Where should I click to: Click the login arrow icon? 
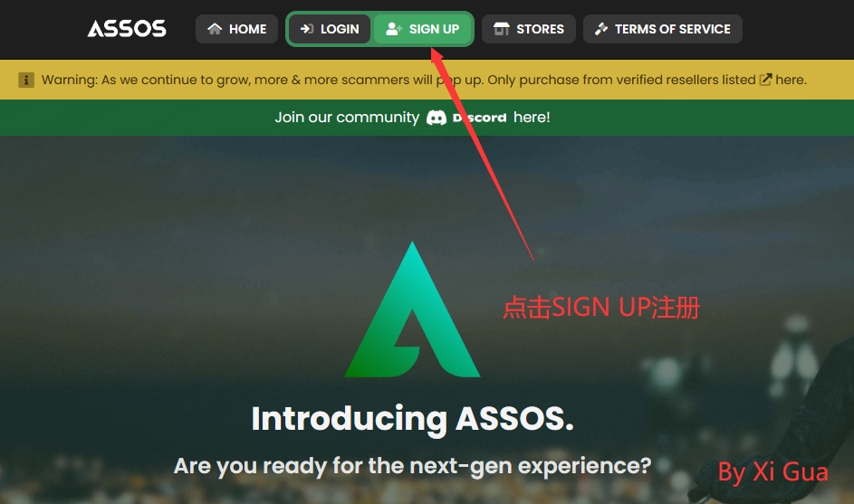coord(307,29)
